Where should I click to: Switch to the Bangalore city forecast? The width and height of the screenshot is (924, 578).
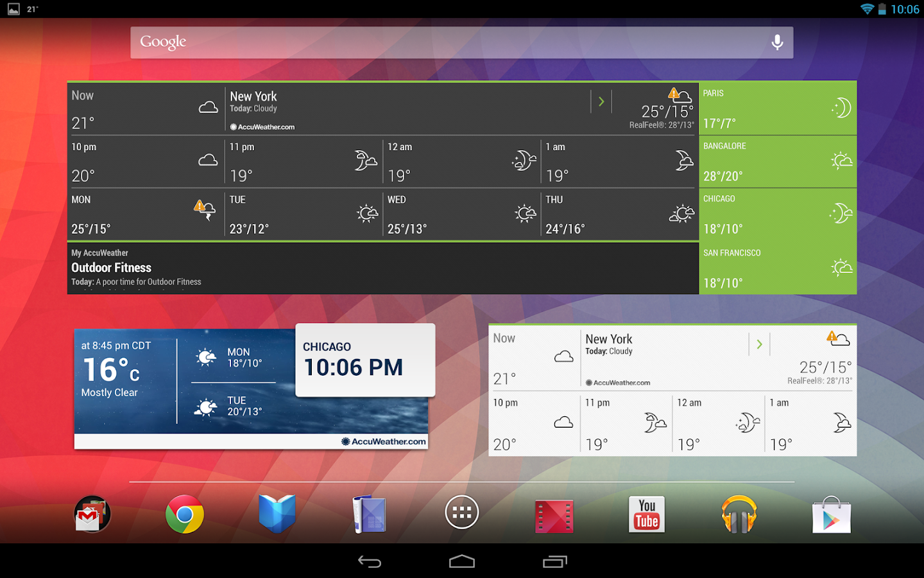778,161
